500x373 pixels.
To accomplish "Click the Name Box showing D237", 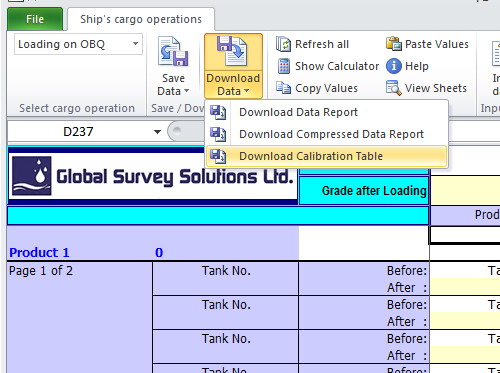I will pyautogui.click(x=78, y=132).
